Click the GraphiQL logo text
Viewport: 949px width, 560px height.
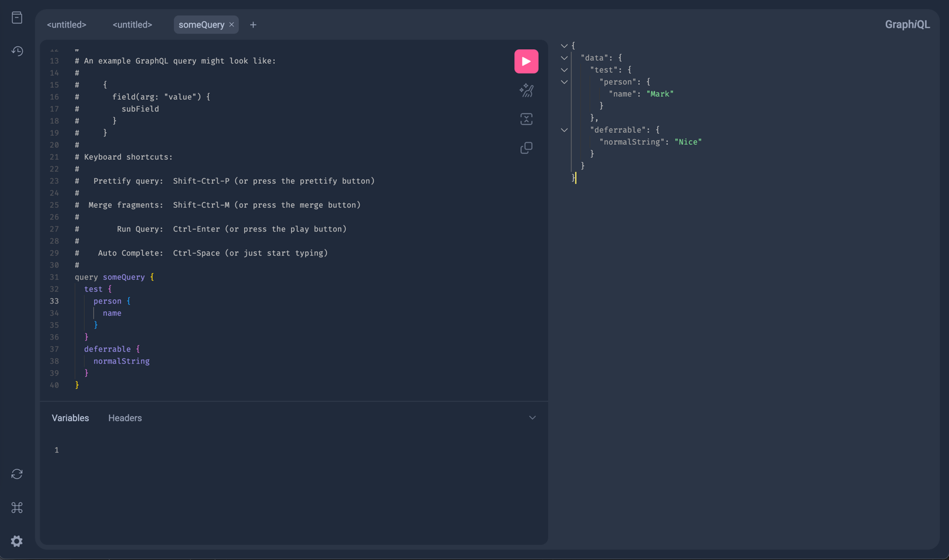(x=907, y=25)
